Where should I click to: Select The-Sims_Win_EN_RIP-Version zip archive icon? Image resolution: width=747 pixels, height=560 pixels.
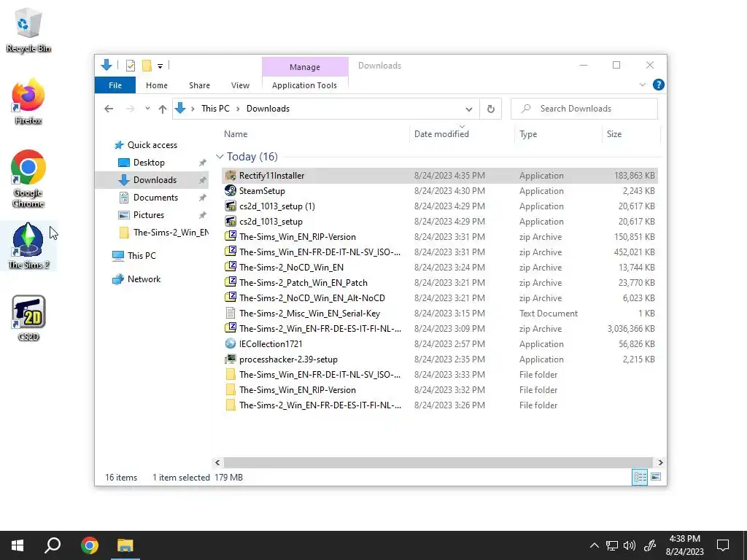coord(231,237)
